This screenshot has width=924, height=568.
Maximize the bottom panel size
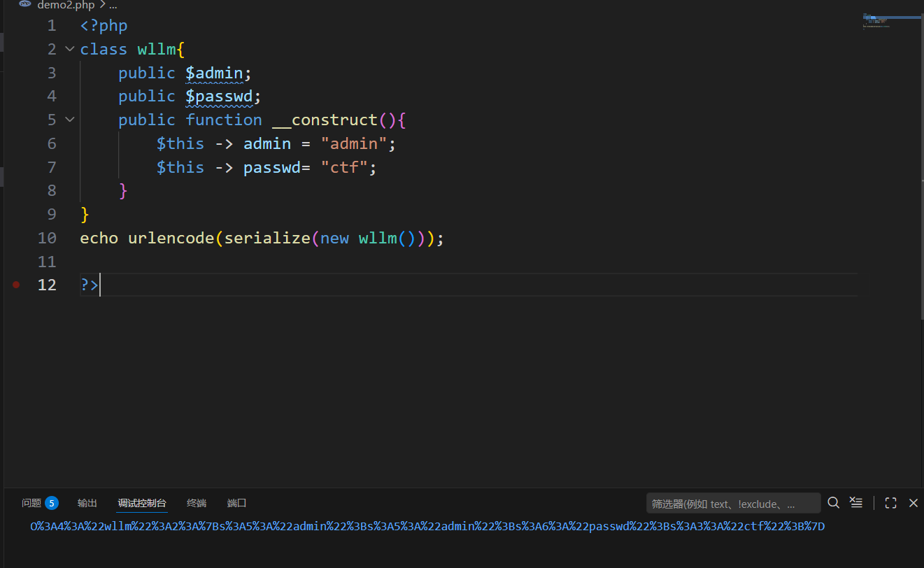[x=890, y=502]
